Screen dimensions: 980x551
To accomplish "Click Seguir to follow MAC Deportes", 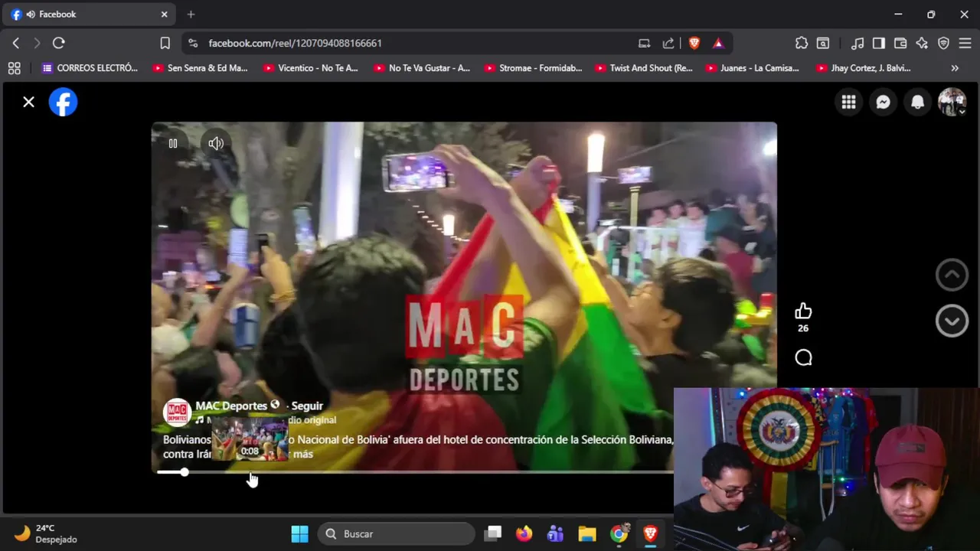I will pyautogui.click(x=307, y=406).
